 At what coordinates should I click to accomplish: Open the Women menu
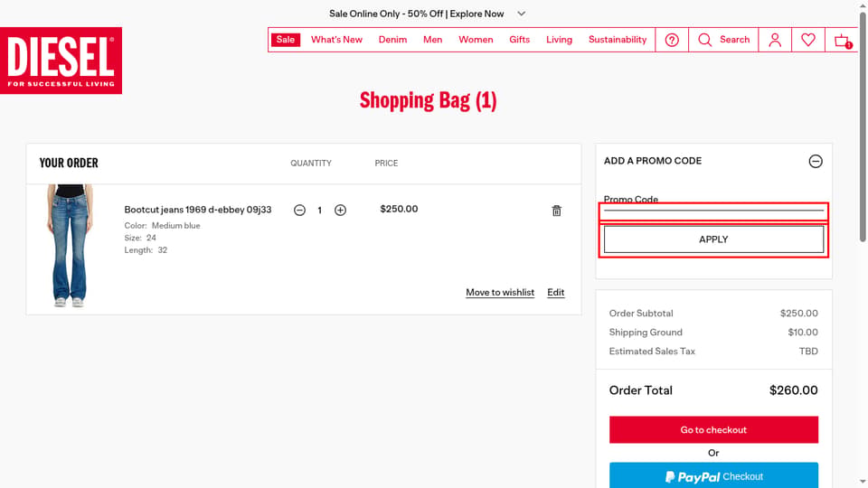coord(476,40)
